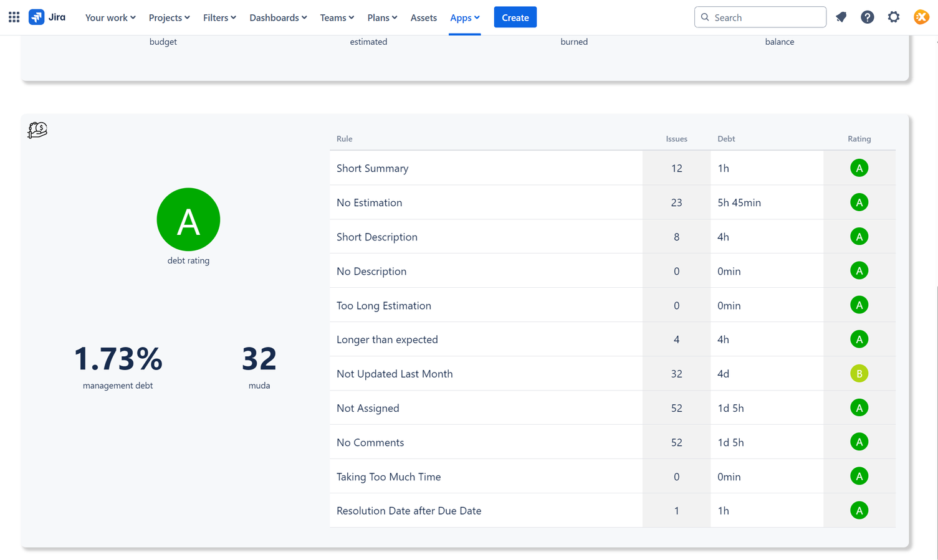Click the balance label
Viewport: 938px width, 560px height.
[780, 42]
